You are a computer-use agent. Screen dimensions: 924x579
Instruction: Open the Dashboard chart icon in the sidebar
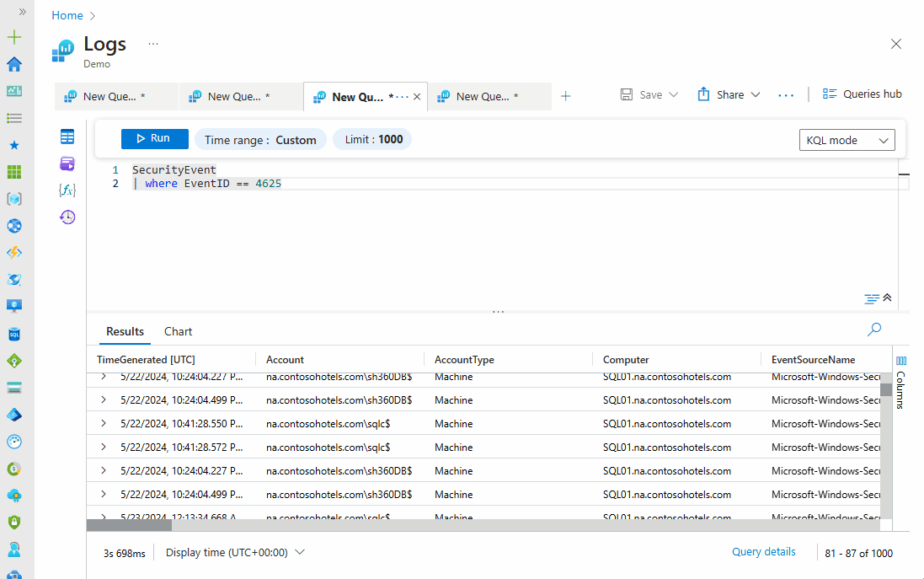pyautogui.click(x=14, y=91)
